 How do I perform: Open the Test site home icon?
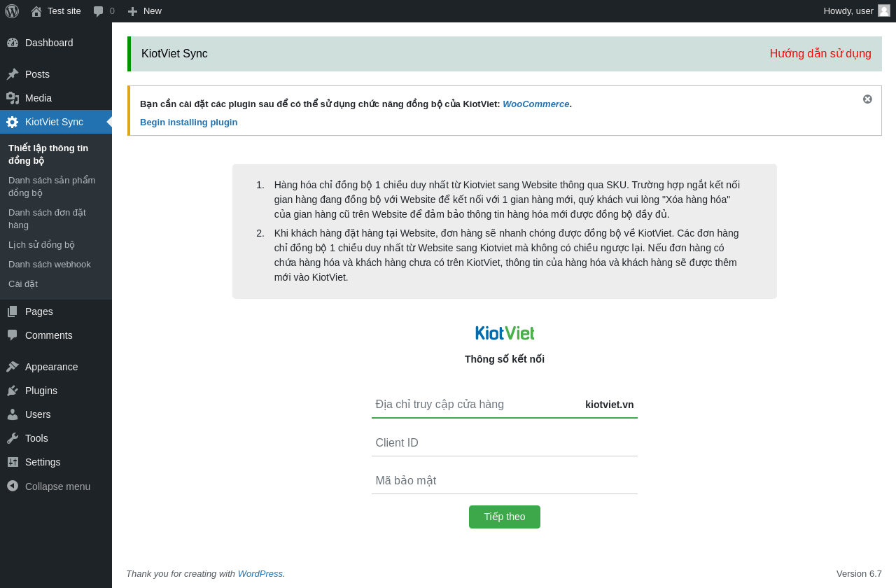[36, 11]
